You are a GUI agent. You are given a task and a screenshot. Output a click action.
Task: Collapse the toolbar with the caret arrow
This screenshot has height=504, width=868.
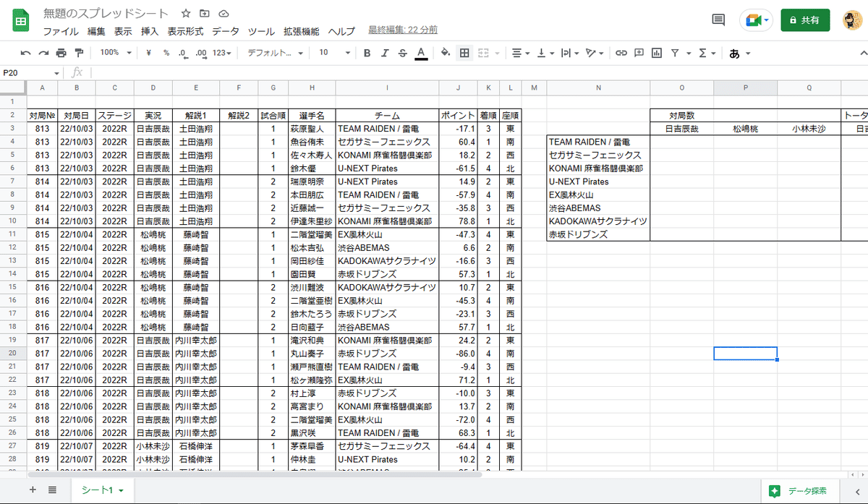click(862, 53)
